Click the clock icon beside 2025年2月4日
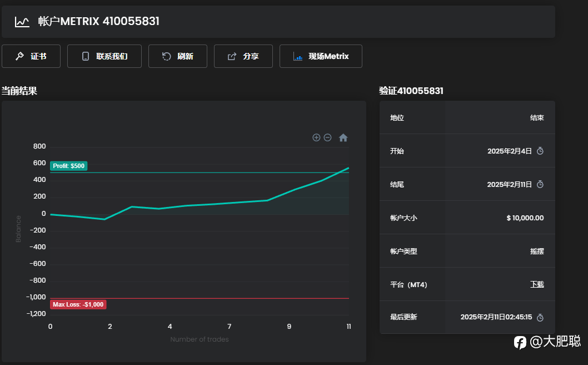 [540, 151]
